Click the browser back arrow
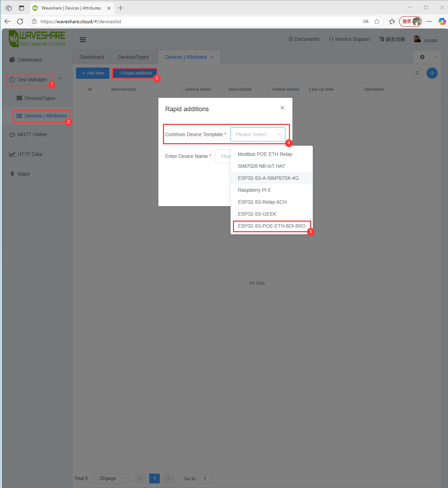Image resolution: width=448 pixels, height=488 pixels. click(7, 21)
